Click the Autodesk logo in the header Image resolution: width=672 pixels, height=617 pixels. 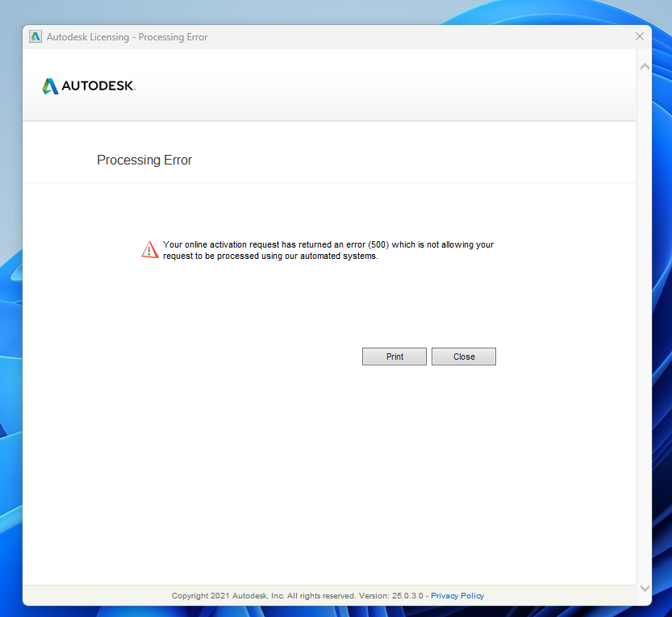click(89, 85)
